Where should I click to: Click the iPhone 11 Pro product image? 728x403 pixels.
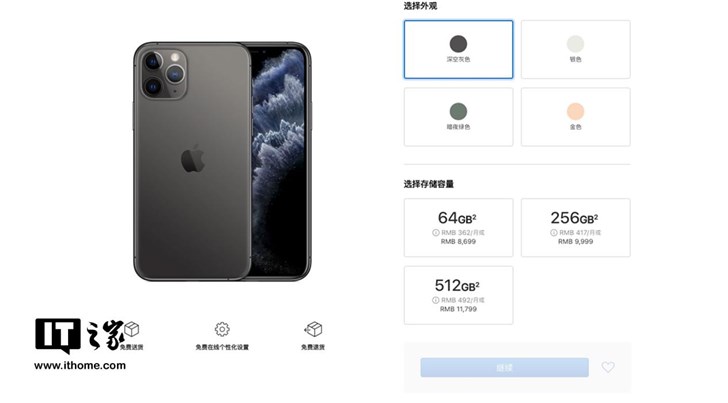222,161
